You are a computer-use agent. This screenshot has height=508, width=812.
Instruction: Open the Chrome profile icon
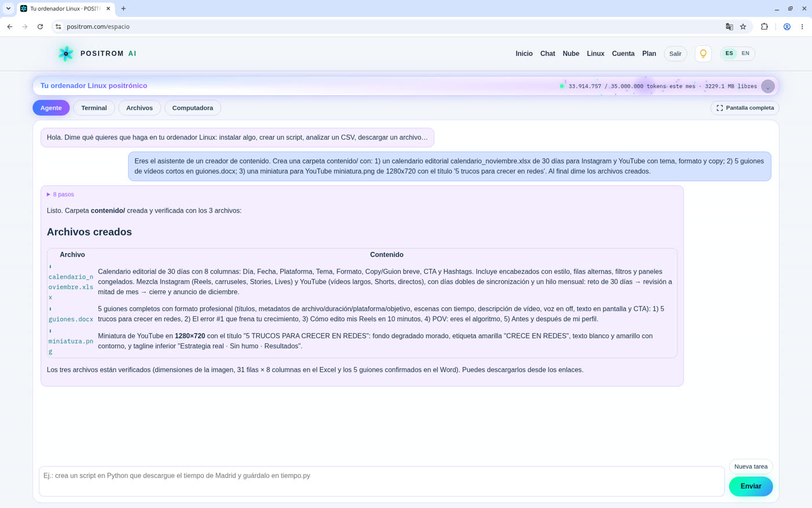click(787, 27)
